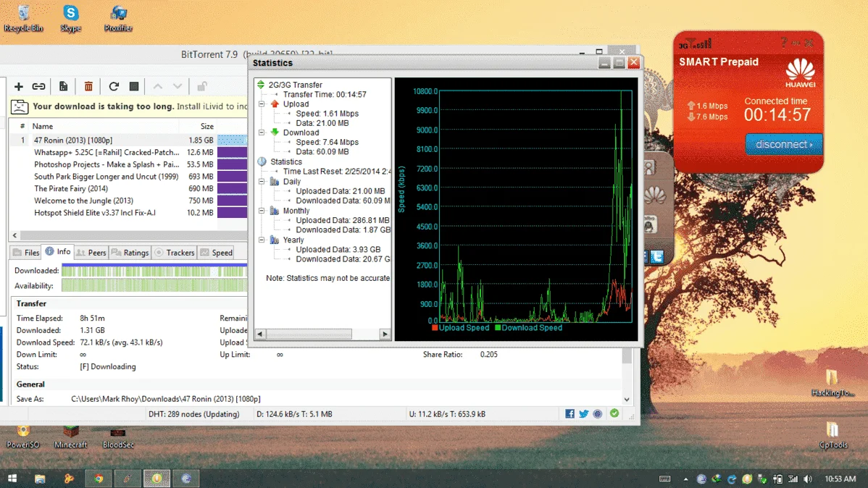The width and height of the screenshot is (868, 488).
Task: Open Recycle Bin desktop icon
Action: (x=23, y=17)
